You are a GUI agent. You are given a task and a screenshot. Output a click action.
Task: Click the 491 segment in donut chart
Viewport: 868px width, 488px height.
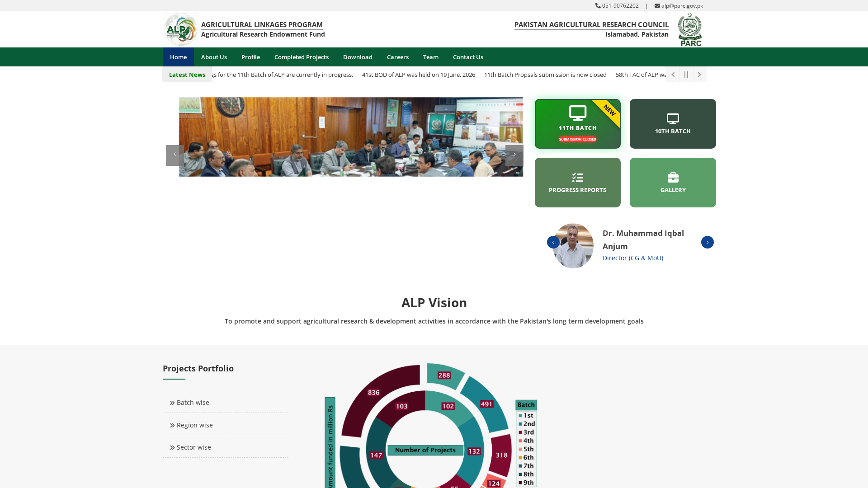[x=487, y=404]
